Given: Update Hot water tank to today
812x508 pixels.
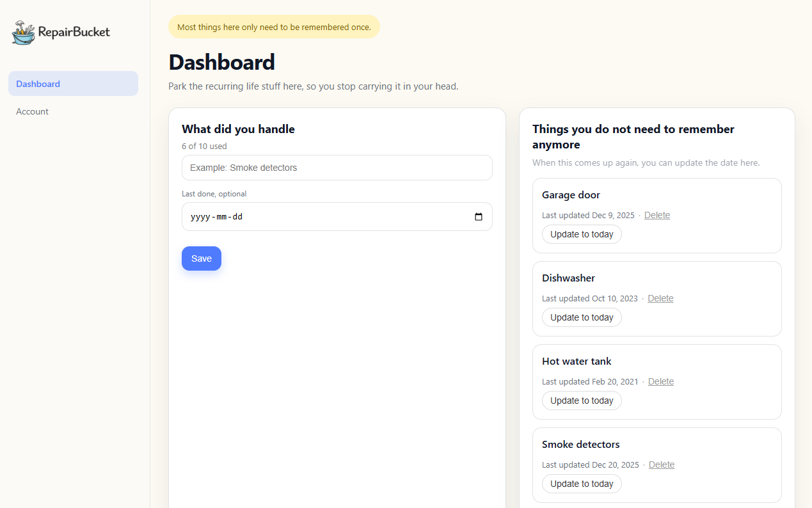Looking at the screenshot, I should 582,401.
